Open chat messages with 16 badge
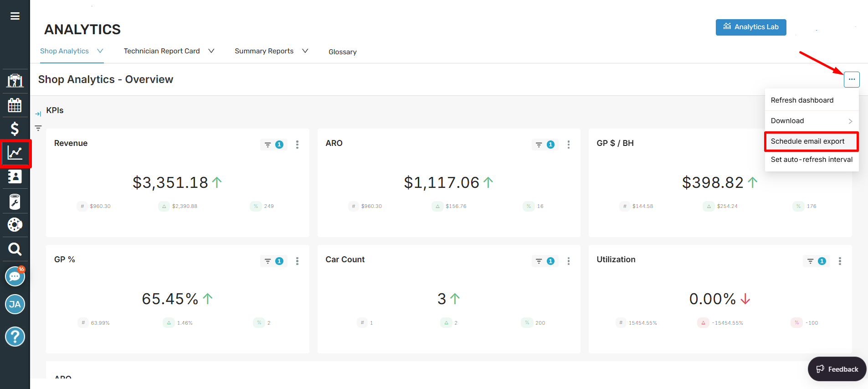868x389 pixels. coord(15,276)
